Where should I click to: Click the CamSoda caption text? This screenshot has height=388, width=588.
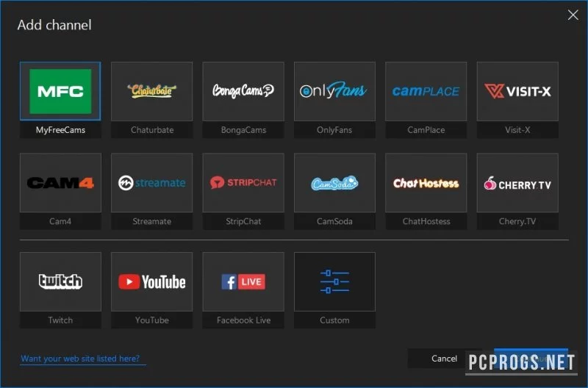click(x=334, y=221)
